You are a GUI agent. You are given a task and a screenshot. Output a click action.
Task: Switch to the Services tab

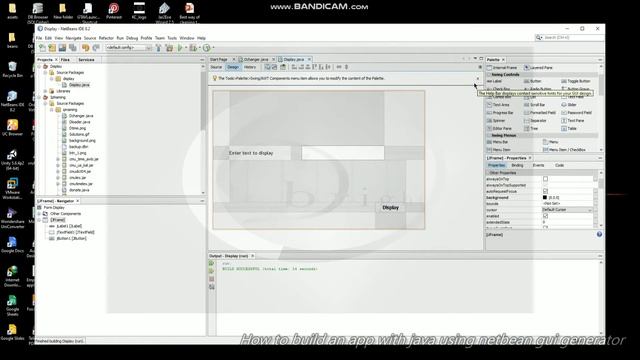[x=86, y=60]
